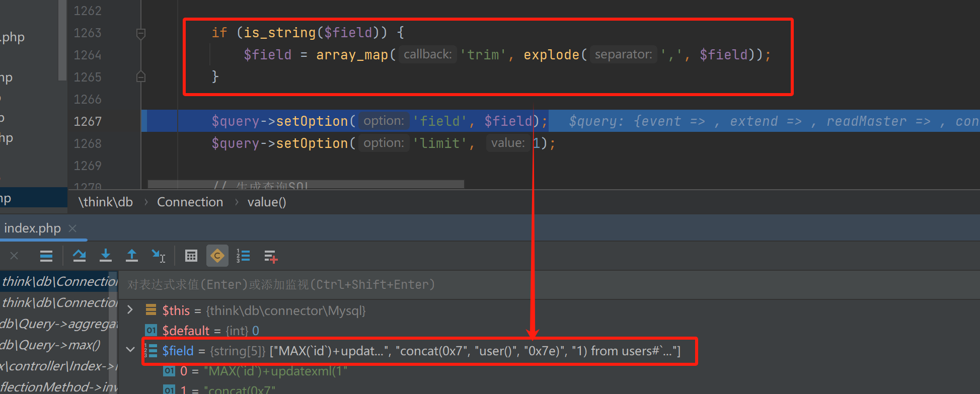980x394 pixels.
Task: Toggle the orange class-view button in debug toolbar
Action: 217,256
